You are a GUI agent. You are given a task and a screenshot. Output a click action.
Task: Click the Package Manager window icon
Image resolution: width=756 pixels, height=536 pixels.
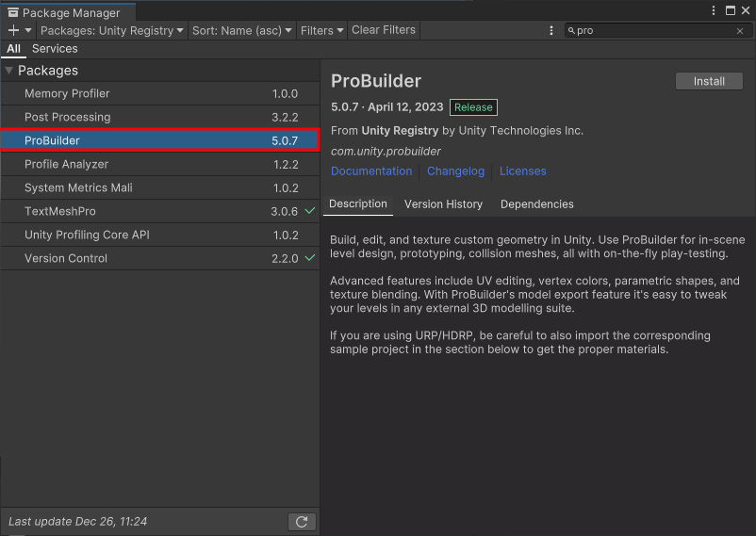tap(13, 12)
